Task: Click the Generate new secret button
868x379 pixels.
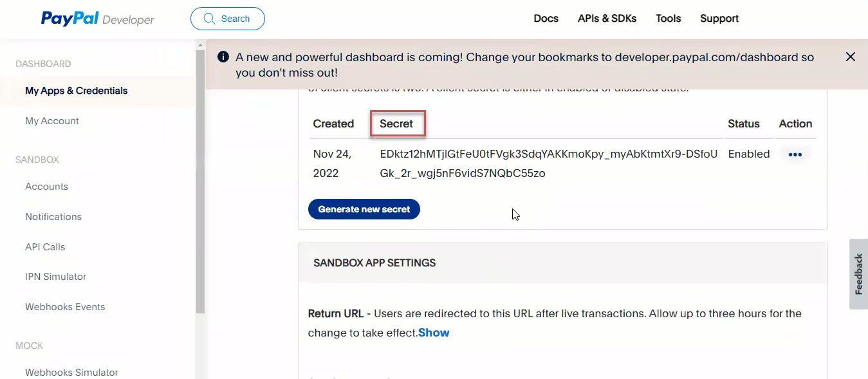Action: [364, 209]
